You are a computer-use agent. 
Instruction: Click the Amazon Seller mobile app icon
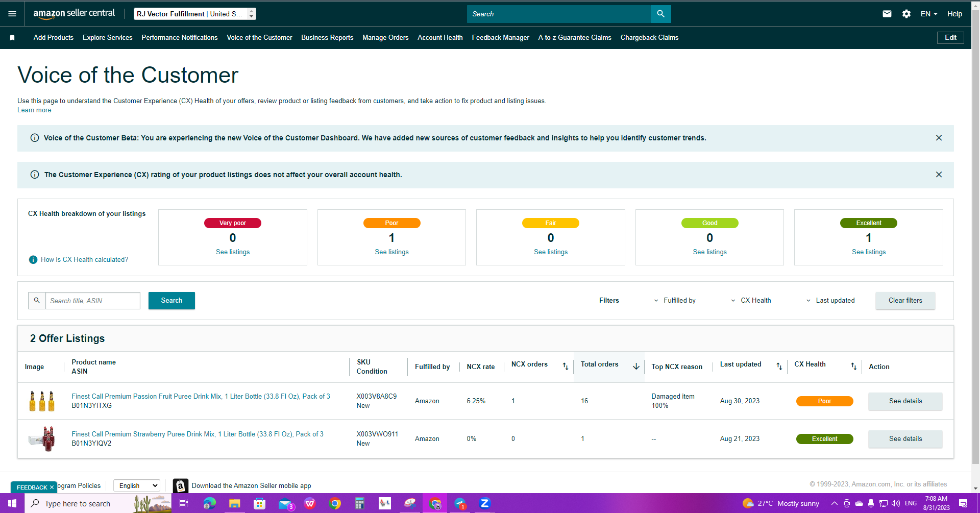pyautogui.click(x=180, y=486)
